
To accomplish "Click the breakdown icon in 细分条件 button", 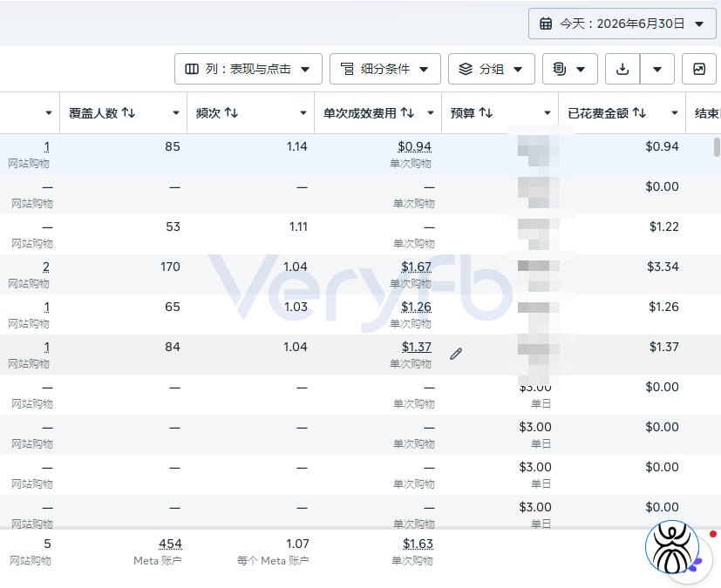I will (x=347, y=69).
